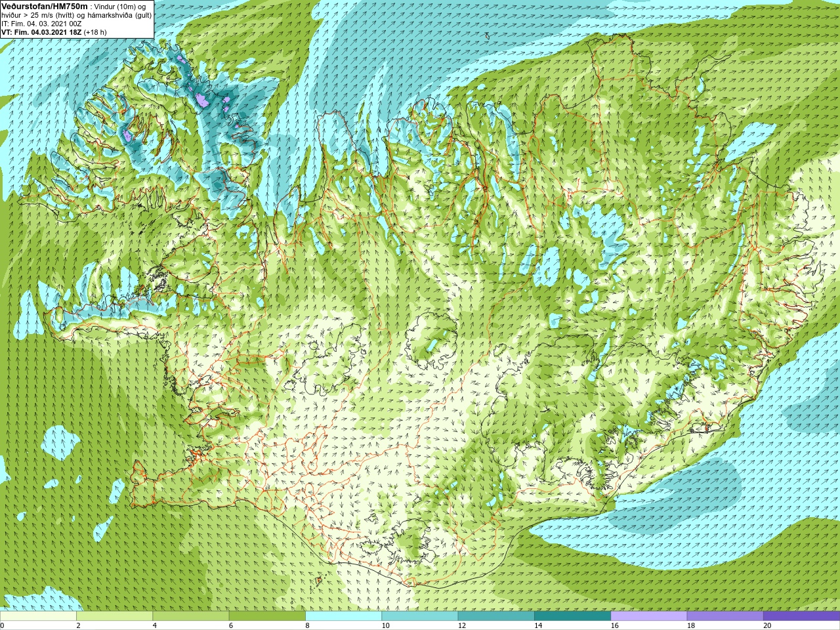Click the legend scale number 8
Viewport: 840px width, 630px height.
pyautogui.click(x=307, y=625)
